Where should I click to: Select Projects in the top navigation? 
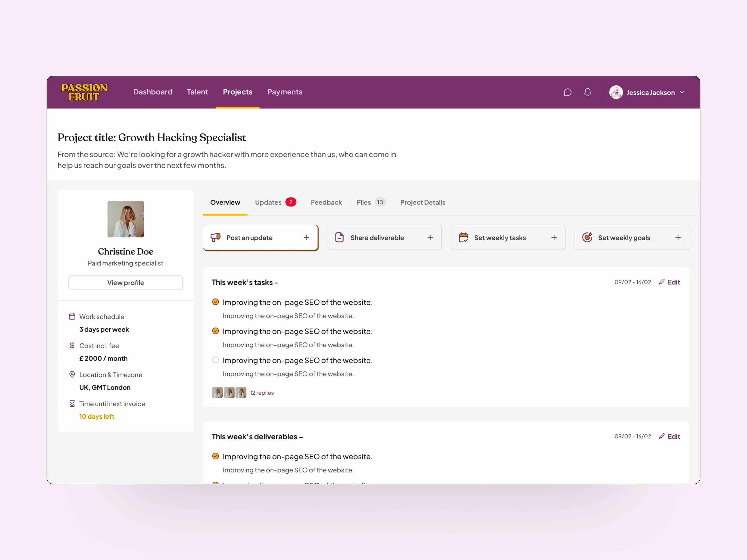[237, 92]
